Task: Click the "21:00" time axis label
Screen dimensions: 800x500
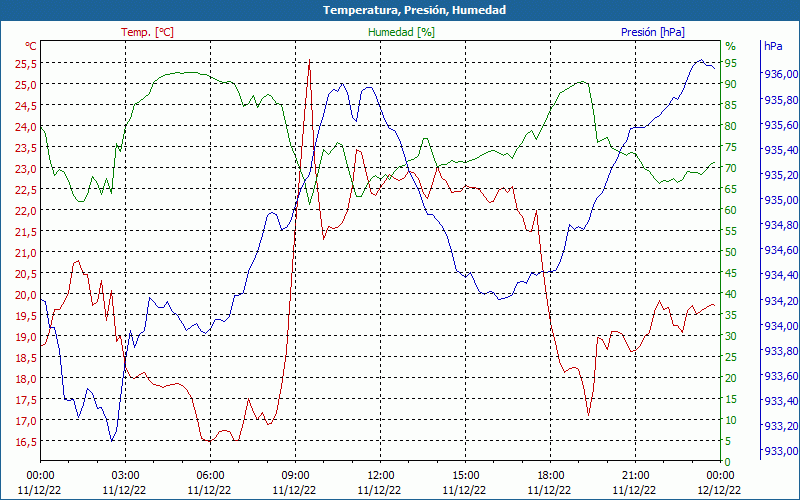Action: [x=635, y=476]
